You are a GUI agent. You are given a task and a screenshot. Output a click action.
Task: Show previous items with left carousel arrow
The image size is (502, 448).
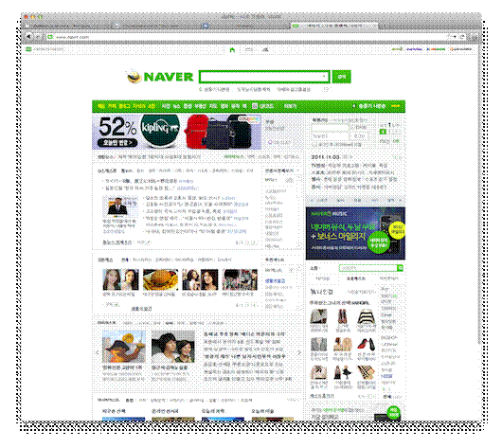(x=98, y=352)
